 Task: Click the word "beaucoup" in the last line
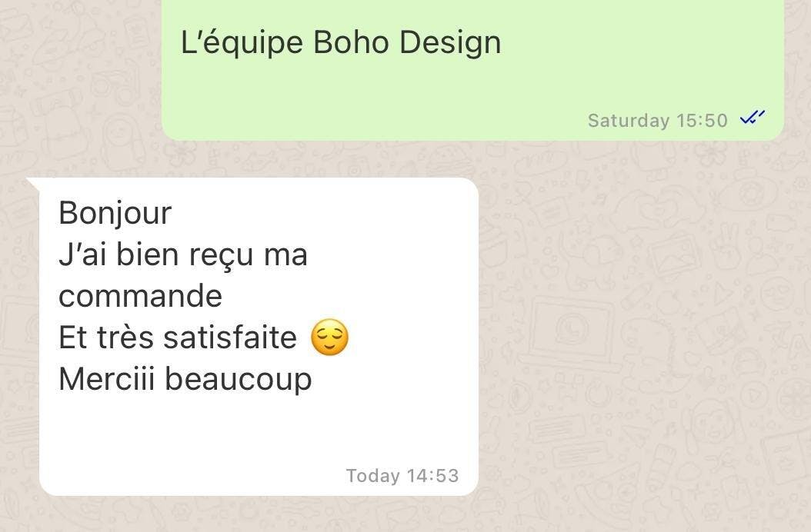coord(239,380)
